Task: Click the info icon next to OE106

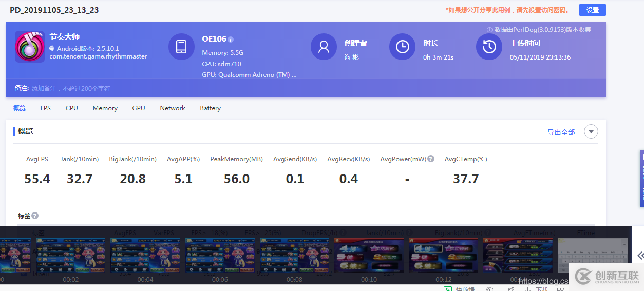Action: tap(231, 40)
